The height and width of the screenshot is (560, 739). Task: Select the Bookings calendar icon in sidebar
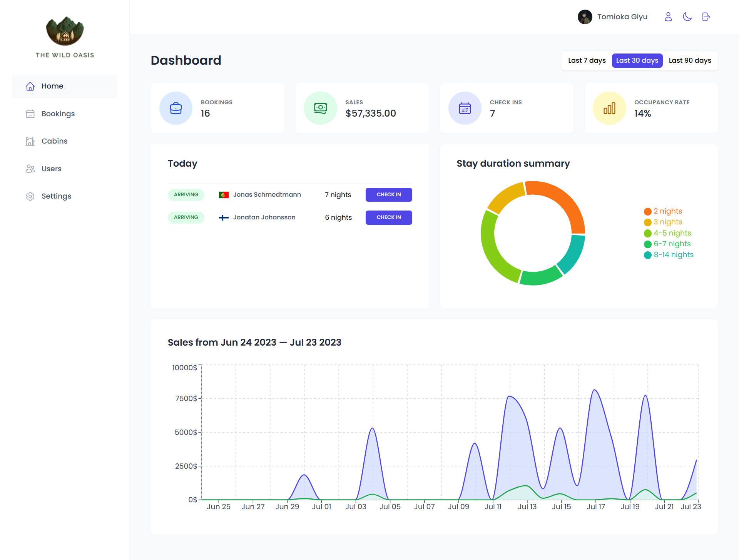click(30, 114)
